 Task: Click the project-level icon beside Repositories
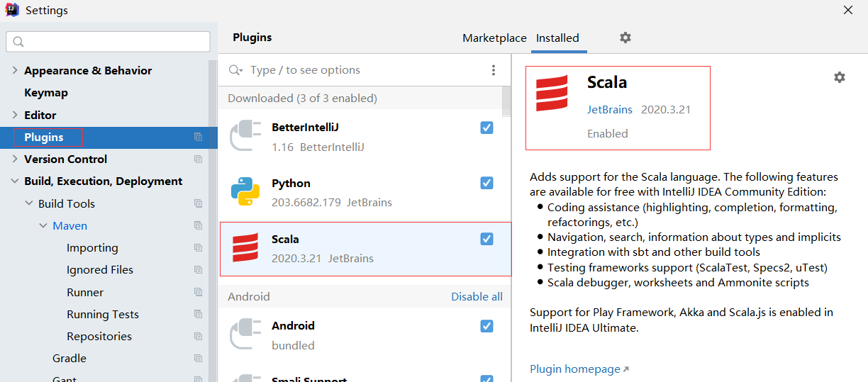click(x=199, y=337)
